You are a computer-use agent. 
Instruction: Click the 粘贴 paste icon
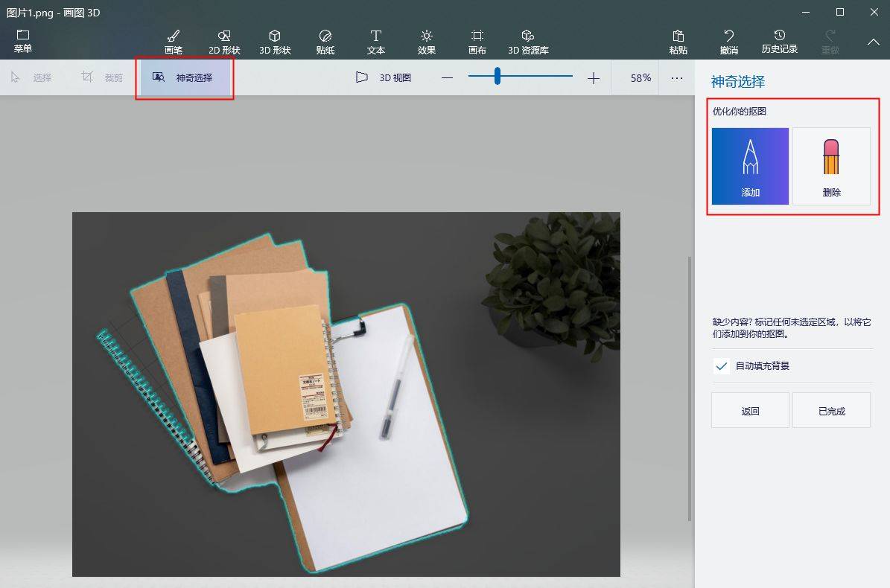pyautogui.click(x=678, y=41)
